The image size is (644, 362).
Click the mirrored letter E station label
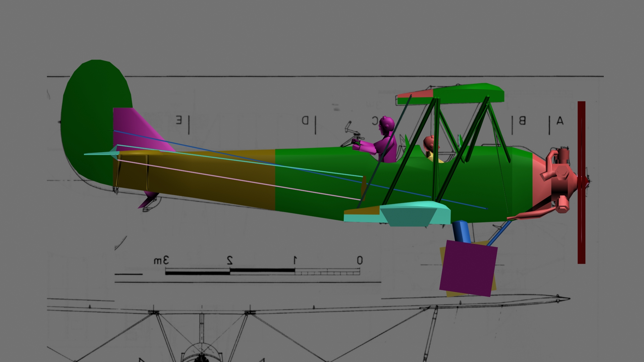179,120
